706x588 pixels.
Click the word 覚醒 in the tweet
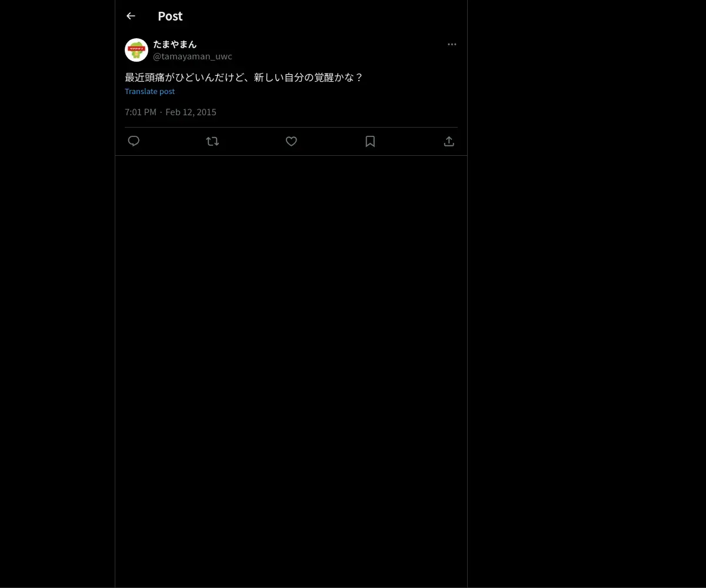(324, 77)
